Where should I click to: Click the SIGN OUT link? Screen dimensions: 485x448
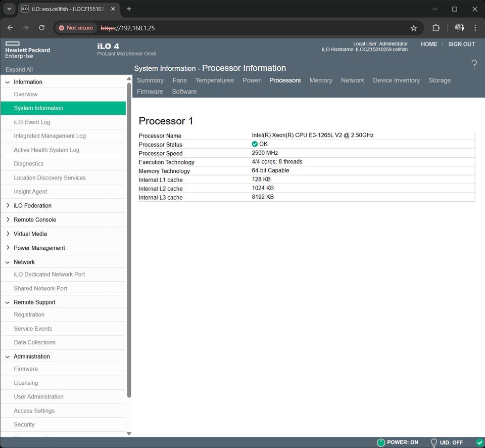[x=461, y=44]
